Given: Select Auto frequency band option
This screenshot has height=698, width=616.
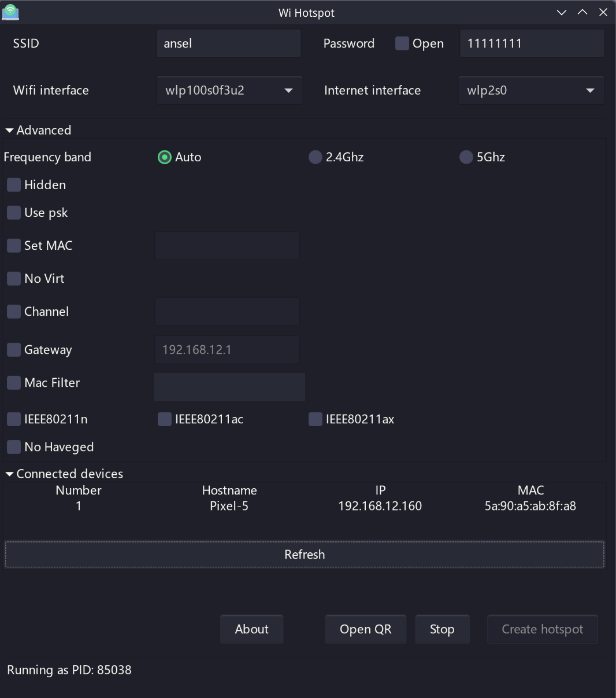Looking at the screenshot, I should click(165, 157).
